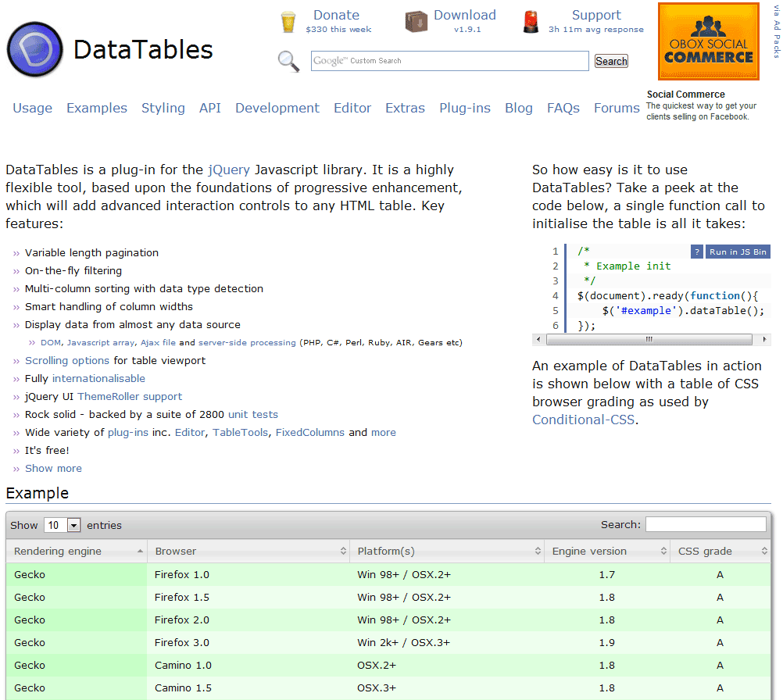Click the Firefox 2.0 cell

pos(248,620)
